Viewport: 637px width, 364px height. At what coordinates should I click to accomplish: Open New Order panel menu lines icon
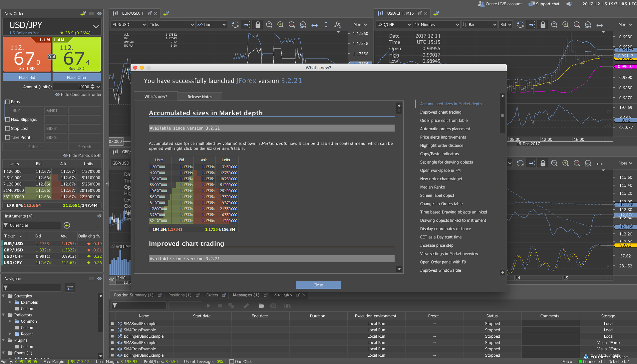(92, 14)
